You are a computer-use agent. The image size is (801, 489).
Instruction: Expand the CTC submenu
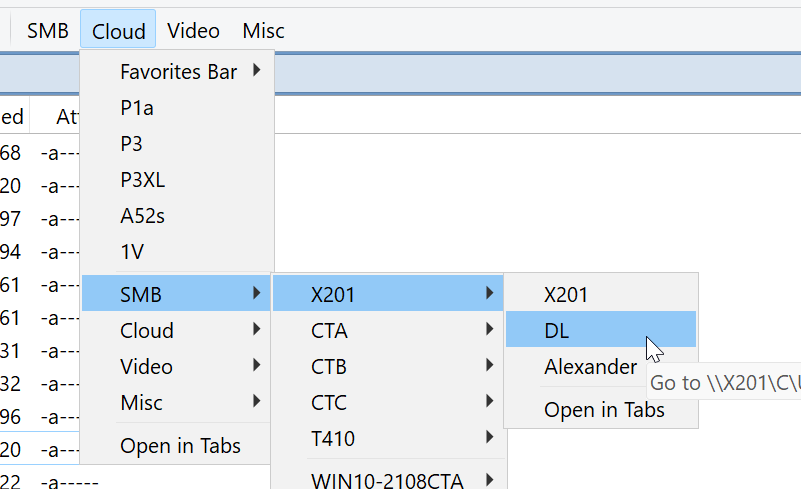tap(330, 403)
